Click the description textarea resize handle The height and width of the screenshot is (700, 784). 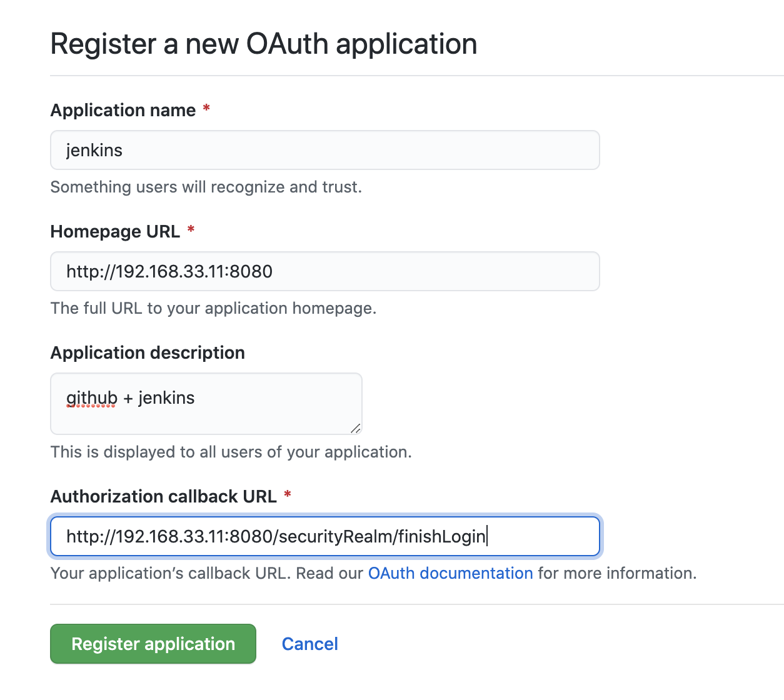(x=355, y=428)
